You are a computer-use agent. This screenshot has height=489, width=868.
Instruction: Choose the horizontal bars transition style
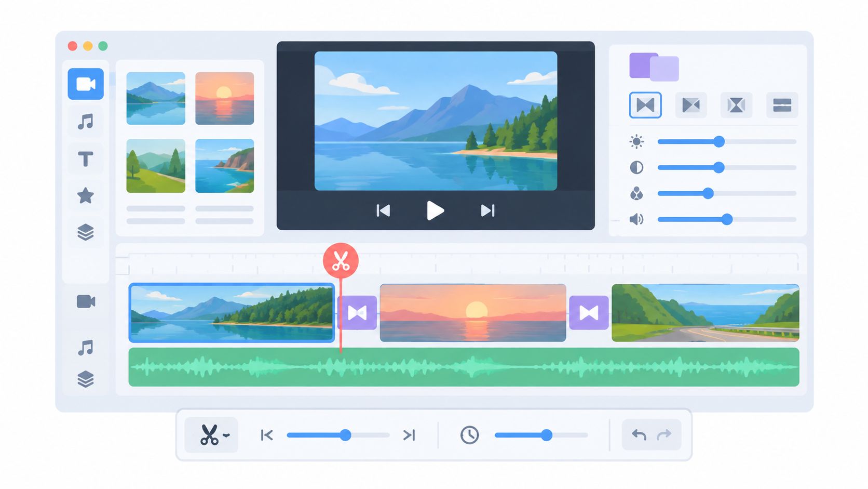tap(782, 105)
